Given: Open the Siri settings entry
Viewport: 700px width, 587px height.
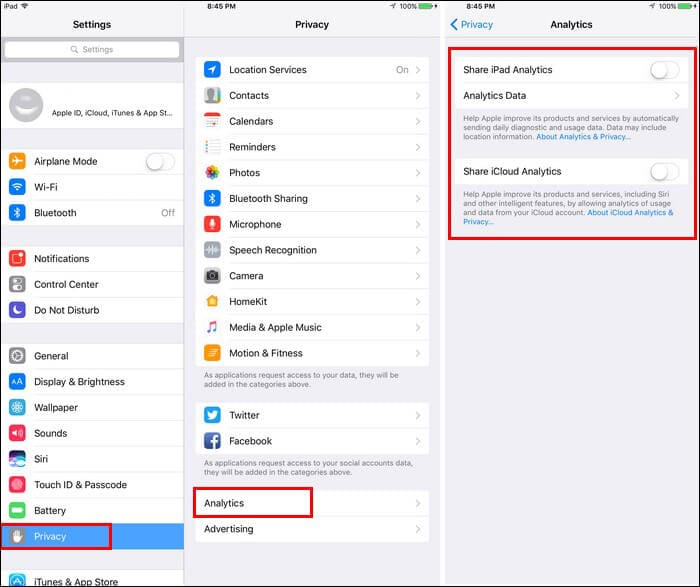Looking at the screenshot, I should click(x=92, y=459).
